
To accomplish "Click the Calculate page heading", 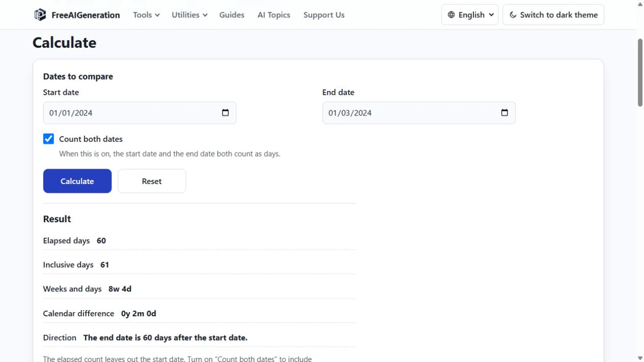I will coord(64,43).
